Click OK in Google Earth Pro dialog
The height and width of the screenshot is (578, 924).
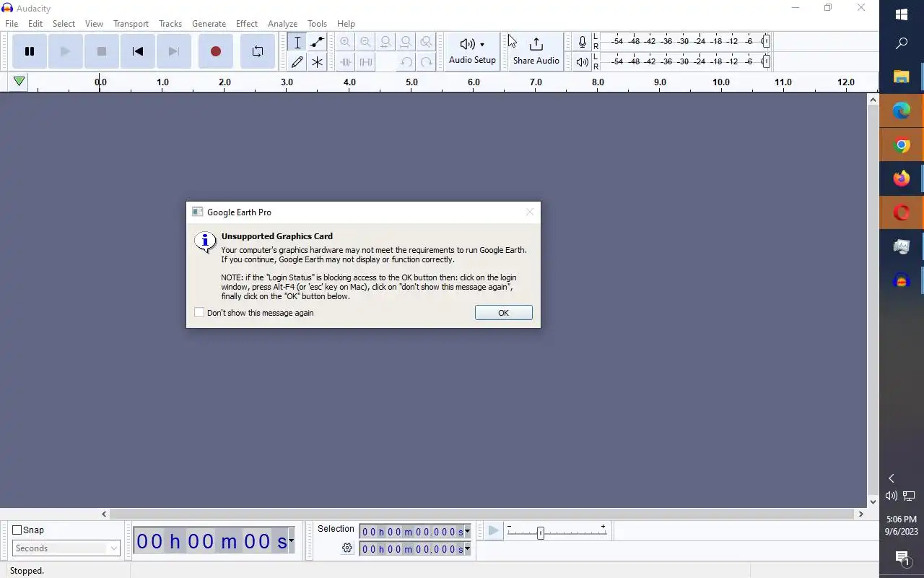503,313
